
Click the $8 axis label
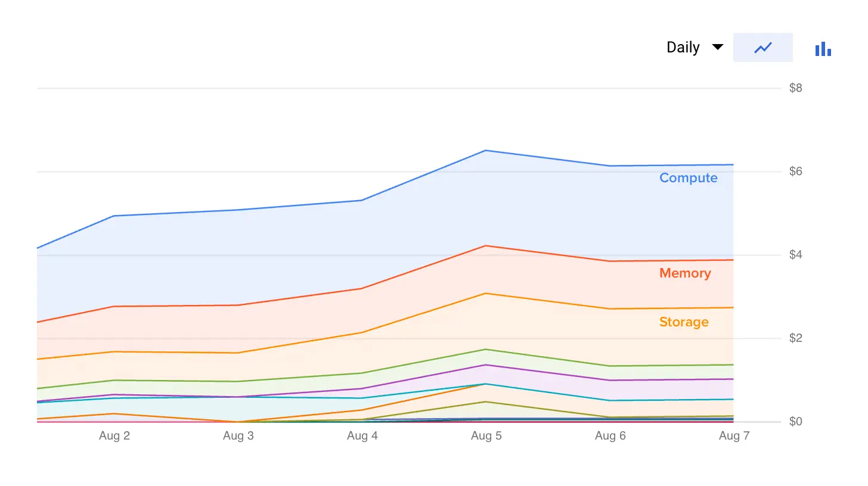tap(796, 88)
